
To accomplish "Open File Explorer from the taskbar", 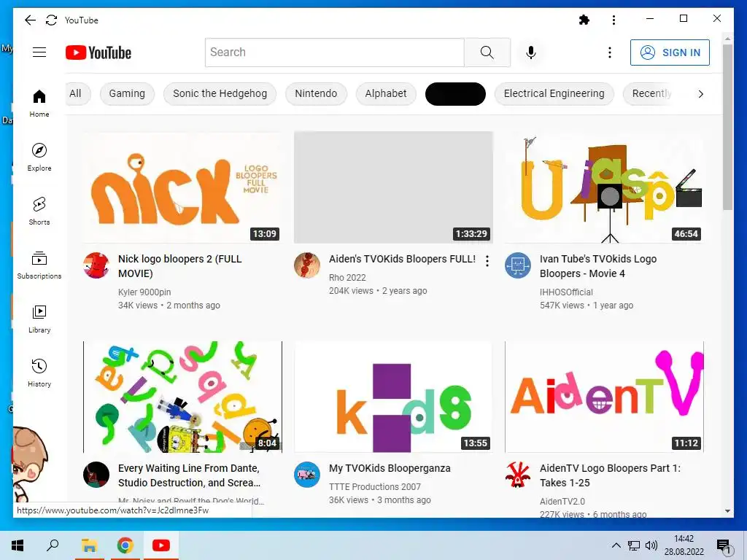I will pos(89,545).
